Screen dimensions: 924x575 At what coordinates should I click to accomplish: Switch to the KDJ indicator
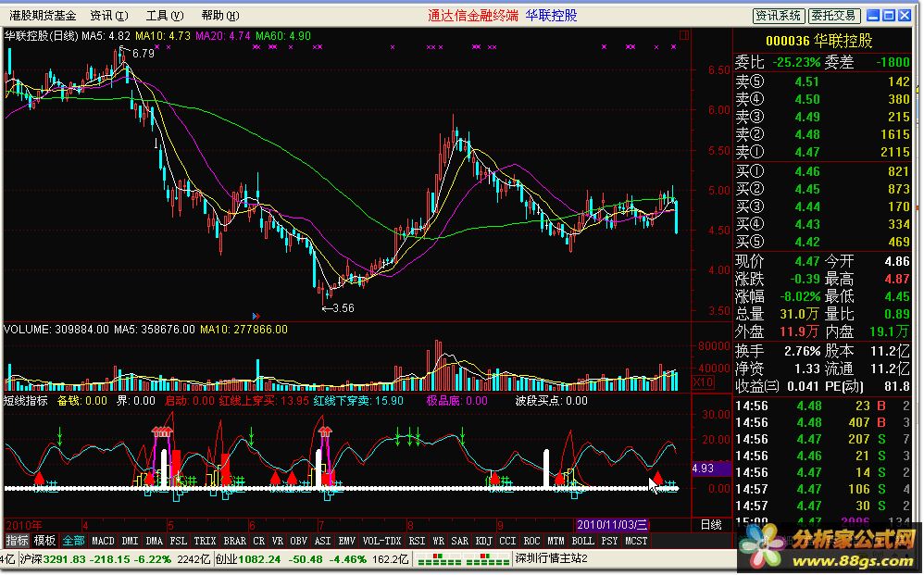click(484, 541)
